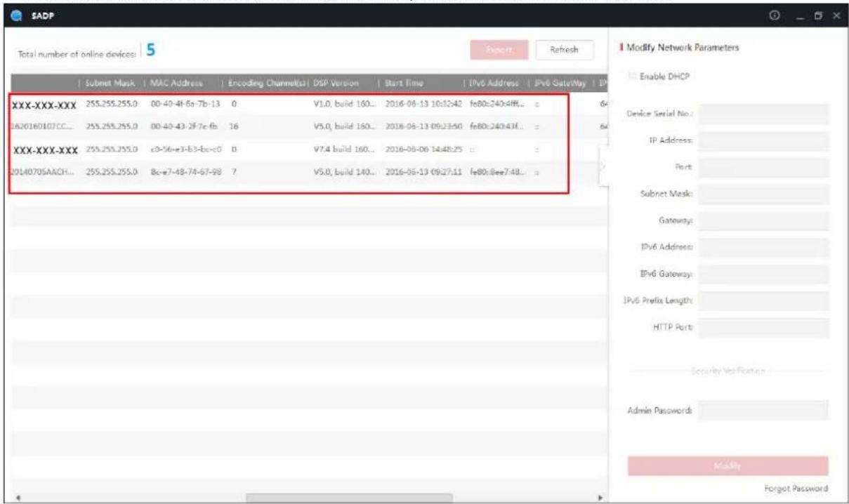Collapse the Modify Network Parameters side panel

[x=603, y=166]
